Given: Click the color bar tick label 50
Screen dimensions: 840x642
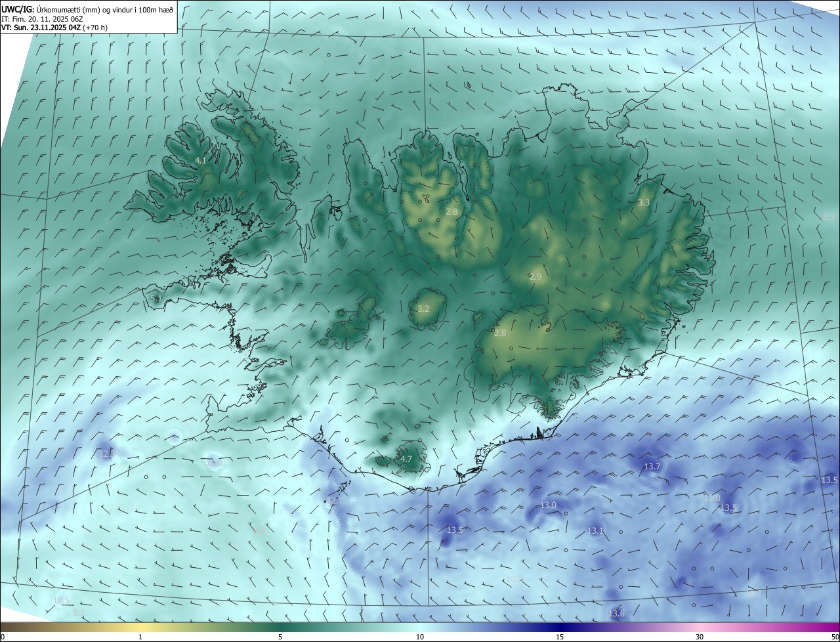Looking at the screenshot, I should coord(835,637).
